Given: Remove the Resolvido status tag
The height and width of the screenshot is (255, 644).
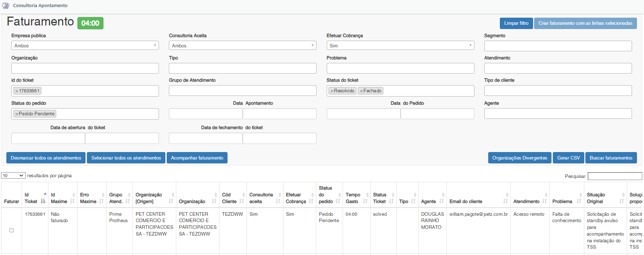Looking at the screenshot, I should click(332, 91).
